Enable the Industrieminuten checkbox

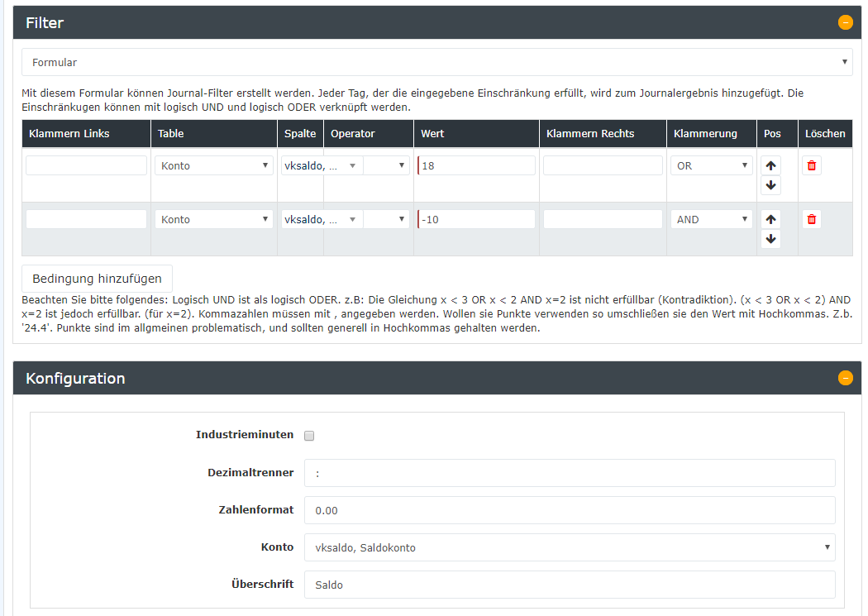point(309,435)
